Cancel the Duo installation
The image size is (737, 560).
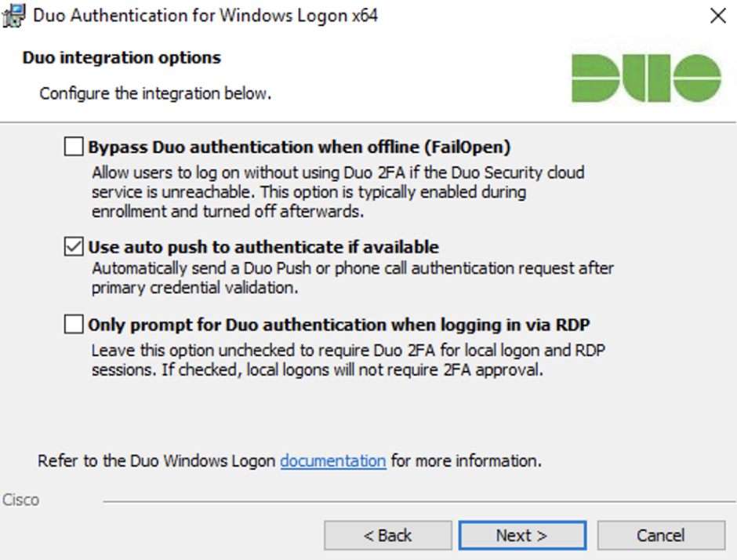tap(661, 535)
